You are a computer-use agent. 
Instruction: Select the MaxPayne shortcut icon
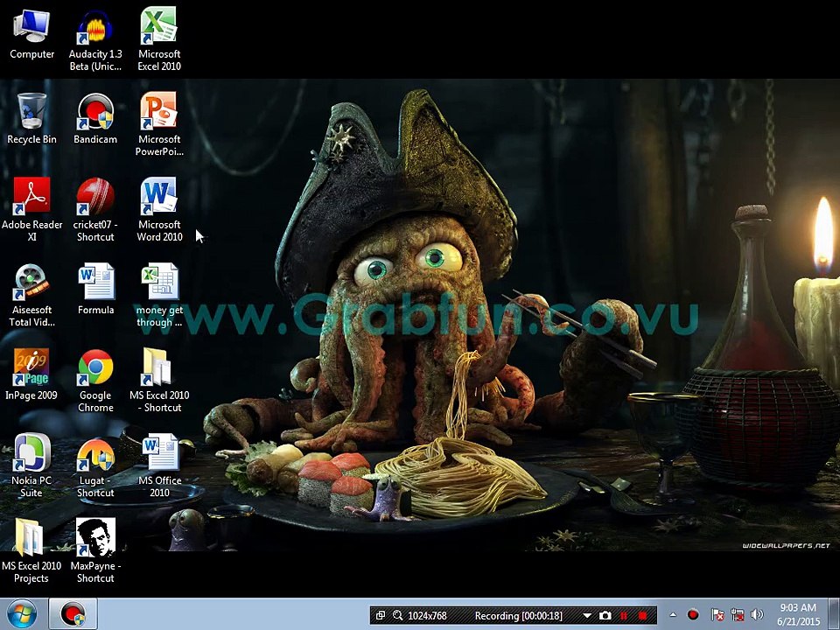click(95, 539)
